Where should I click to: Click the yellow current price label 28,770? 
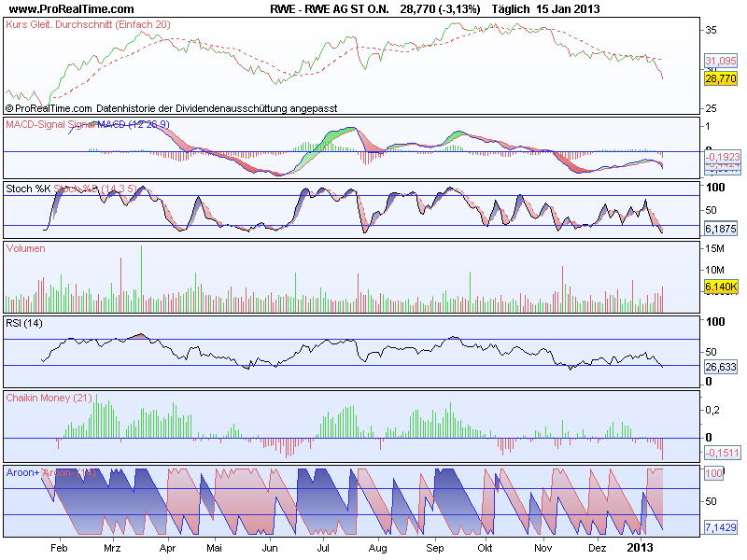[721, 78]
